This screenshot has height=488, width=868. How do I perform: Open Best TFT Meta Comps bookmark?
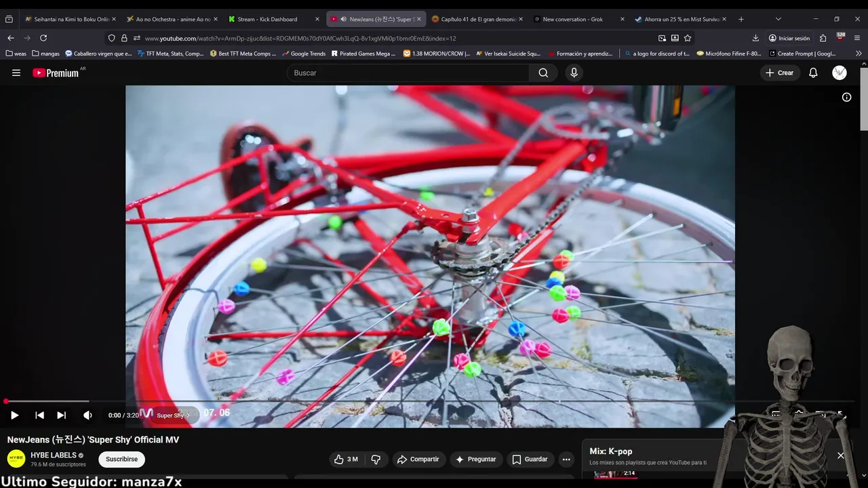pyautogui.click(x=243, y=54)
